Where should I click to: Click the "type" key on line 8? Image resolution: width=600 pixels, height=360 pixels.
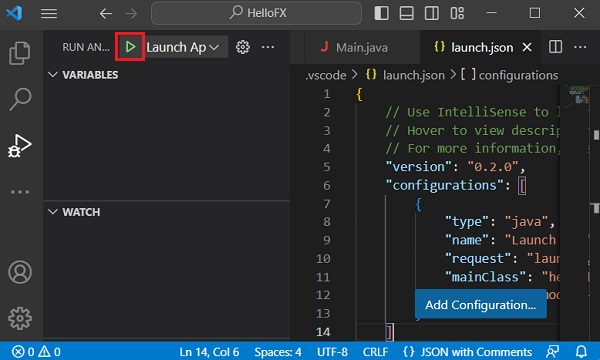coord(466,222)
